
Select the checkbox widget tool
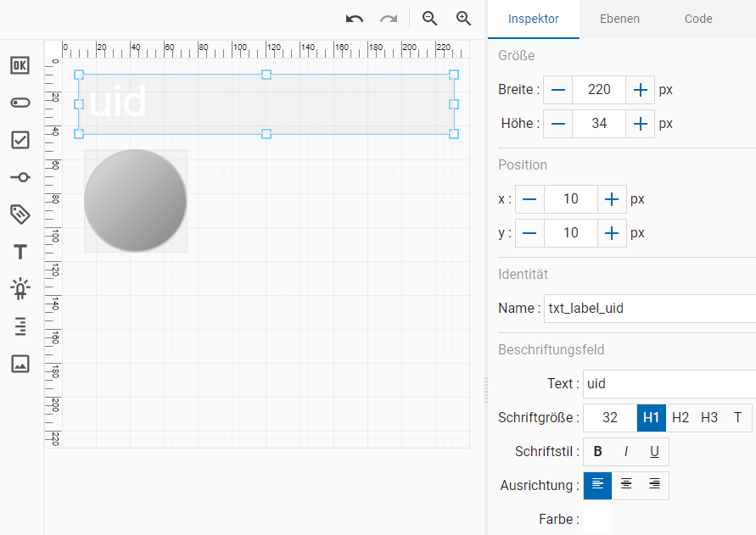[20, 140]
